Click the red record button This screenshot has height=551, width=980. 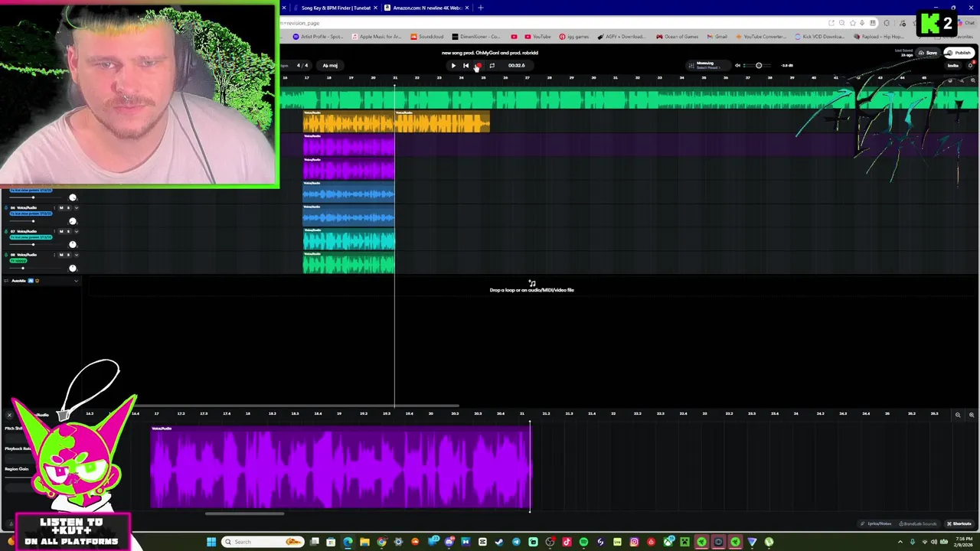(x=479, y=65)
